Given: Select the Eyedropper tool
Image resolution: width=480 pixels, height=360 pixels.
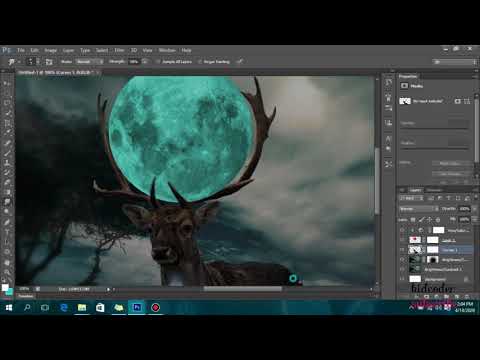Looking at the screenshot, I should 7,133.
